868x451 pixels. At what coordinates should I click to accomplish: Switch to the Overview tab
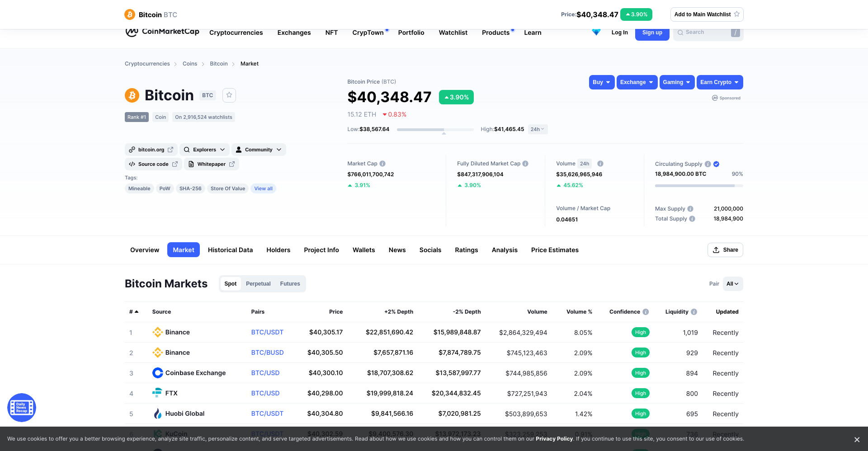click(145, 250)
